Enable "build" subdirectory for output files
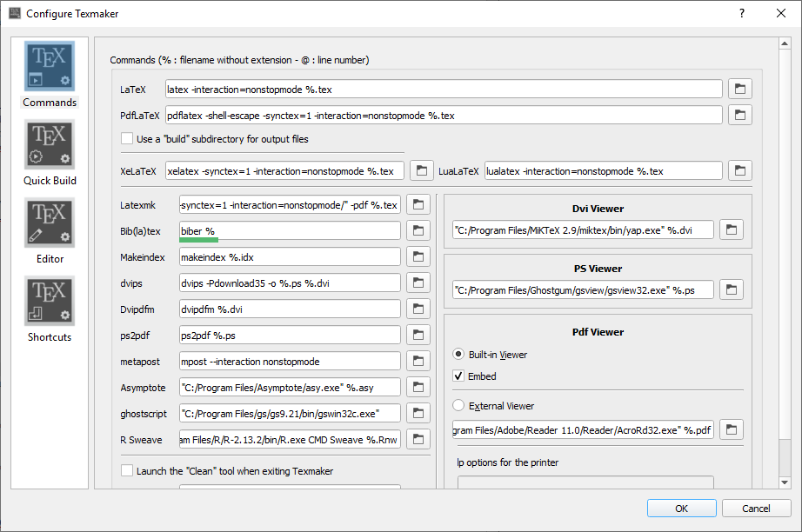Image resolution: width=802 pixels, height=532 pixels. click(128, 139)
